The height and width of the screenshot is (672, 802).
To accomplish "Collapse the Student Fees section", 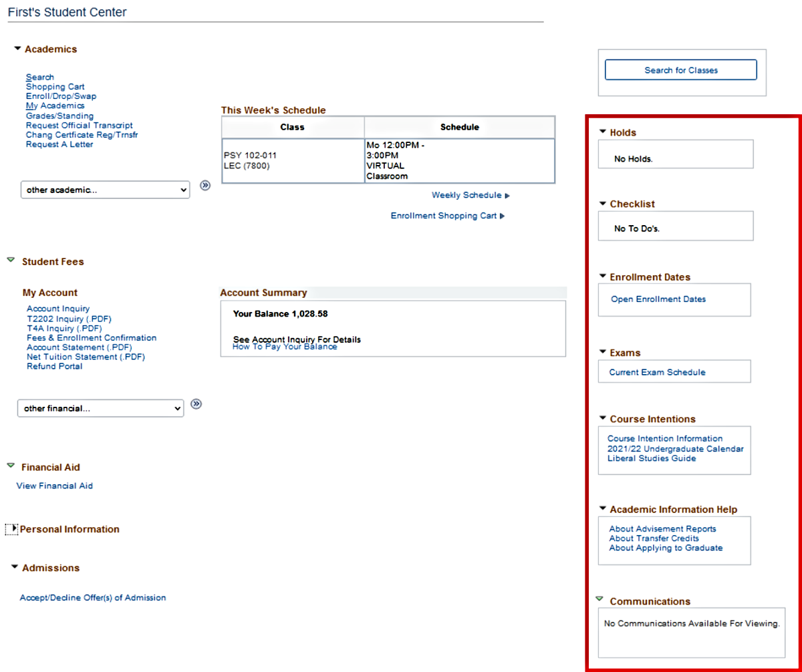I will (x=11, y=261).
